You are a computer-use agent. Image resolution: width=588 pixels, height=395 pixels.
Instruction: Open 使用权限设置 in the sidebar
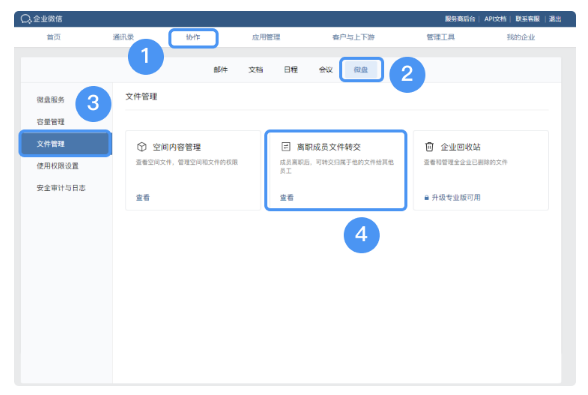pyautogui.click(x=57, y=166)
